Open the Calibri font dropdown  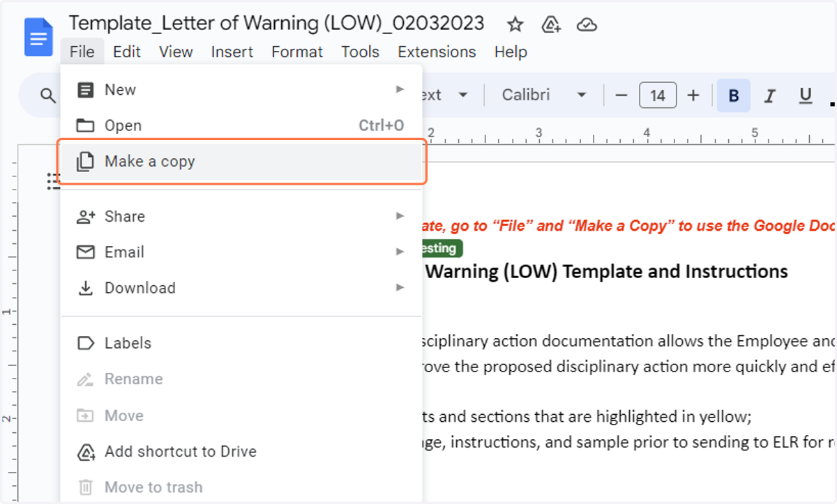pos(544,96)
